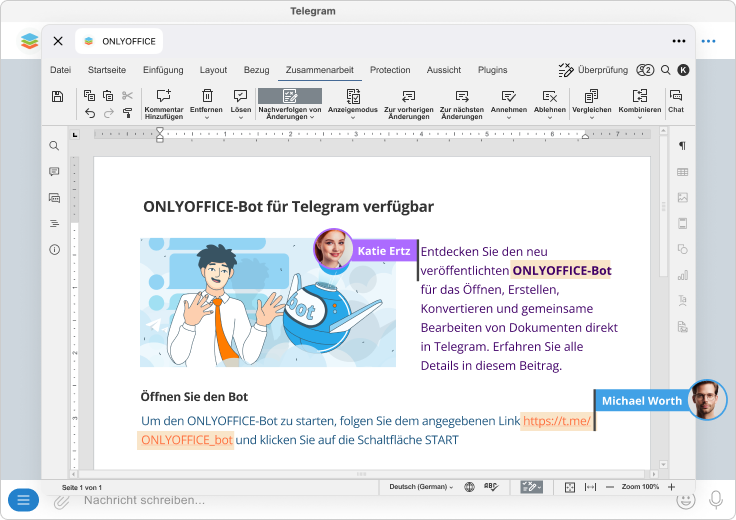Screen dimensions: 736x520
Task: Redo the last undone action
Action: coord(108,113)
